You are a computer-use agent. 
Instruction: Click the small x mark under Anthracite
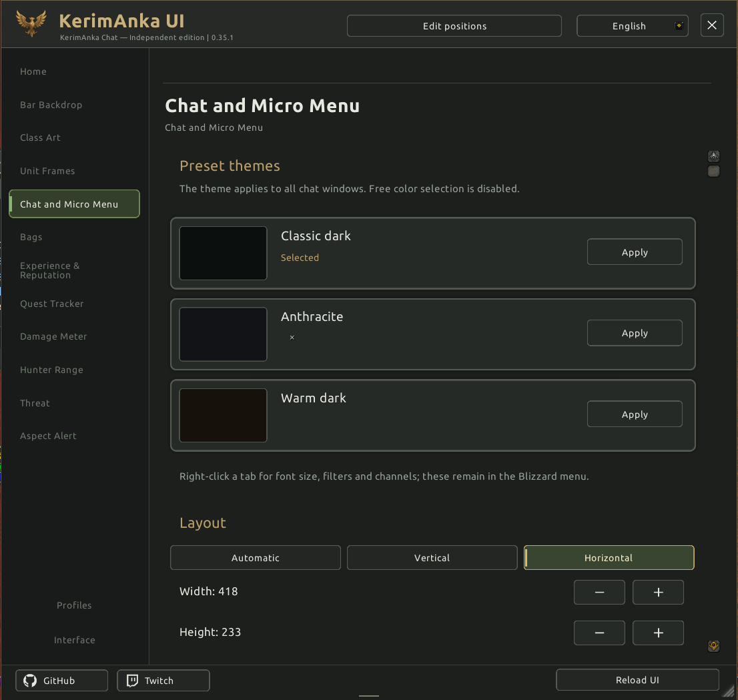[x=292, y=337]
